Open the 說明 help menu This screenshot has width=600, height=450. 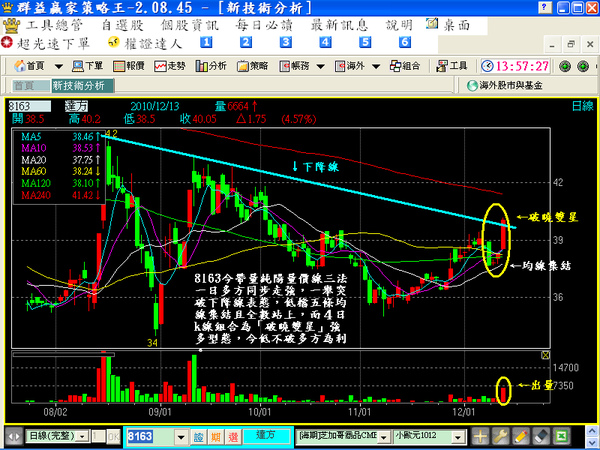click(x=399, y=25)
